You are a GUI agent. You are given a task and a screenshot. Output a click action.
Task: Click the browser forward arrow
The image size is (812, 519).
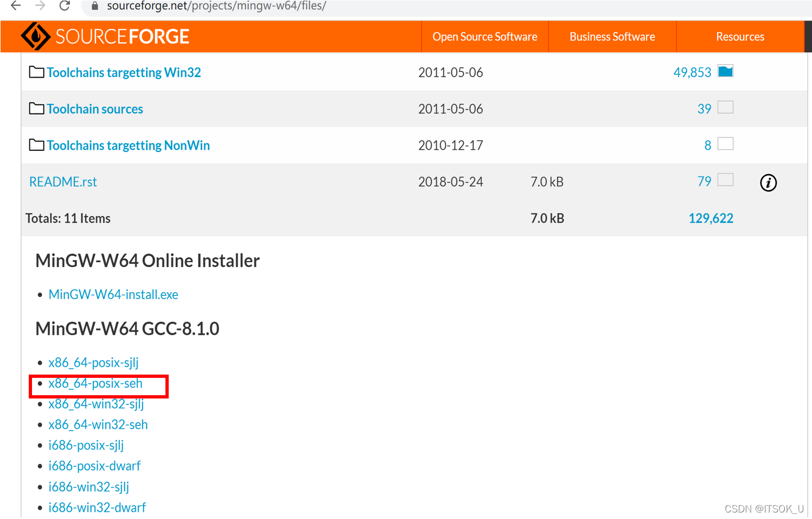(40, 6)
